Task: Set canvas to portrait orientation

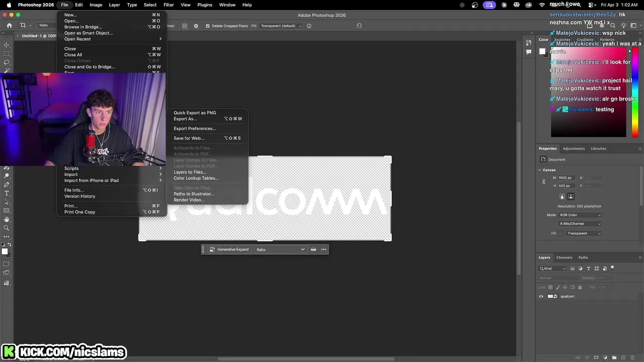Action: point(562,197)
